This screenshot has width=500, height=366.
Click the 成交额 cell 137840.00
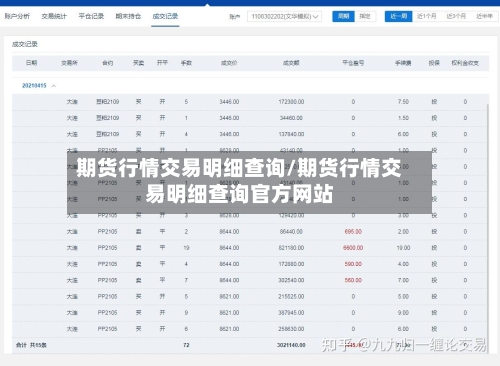tap(291, 134)
